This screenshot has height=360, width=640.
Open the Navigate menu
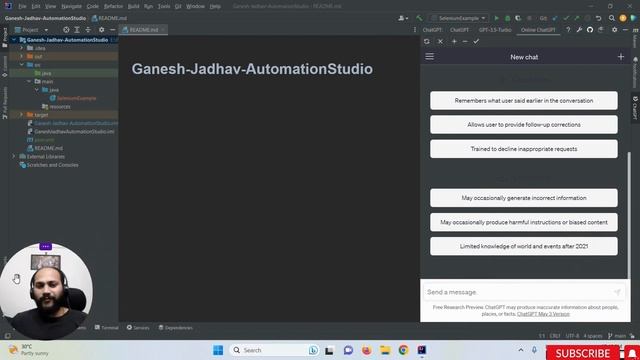[x=71, y=6]
